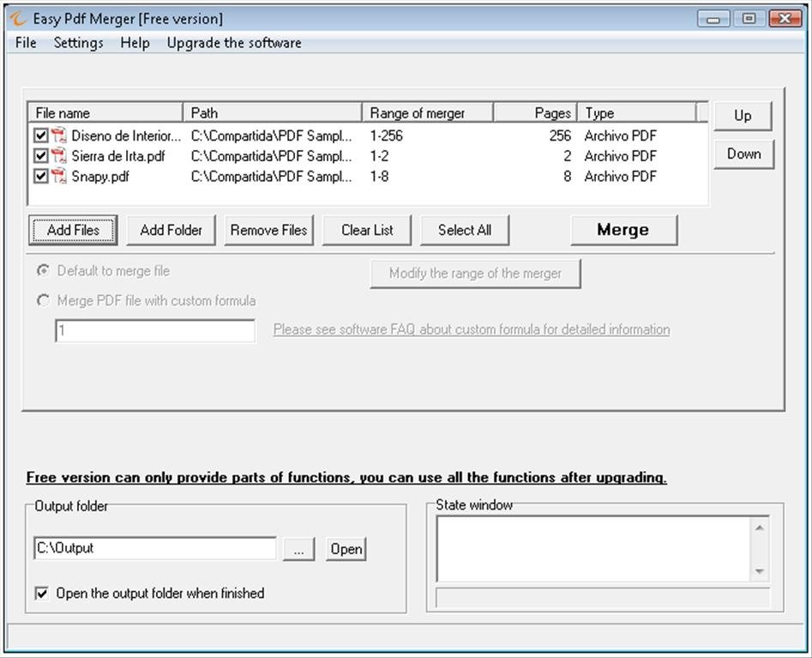Select the Snapy.pdf file name

coord(100,177)
